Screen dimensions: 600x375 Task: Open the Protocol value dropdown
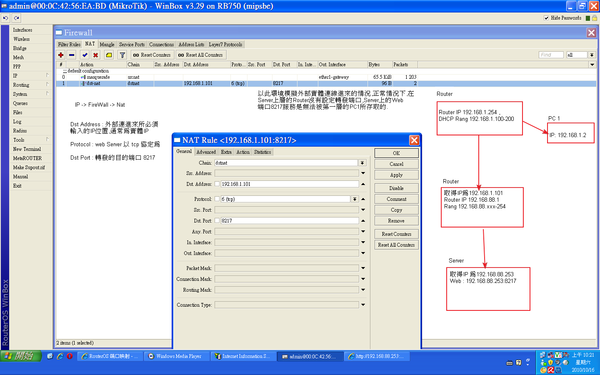click(355, 199)
